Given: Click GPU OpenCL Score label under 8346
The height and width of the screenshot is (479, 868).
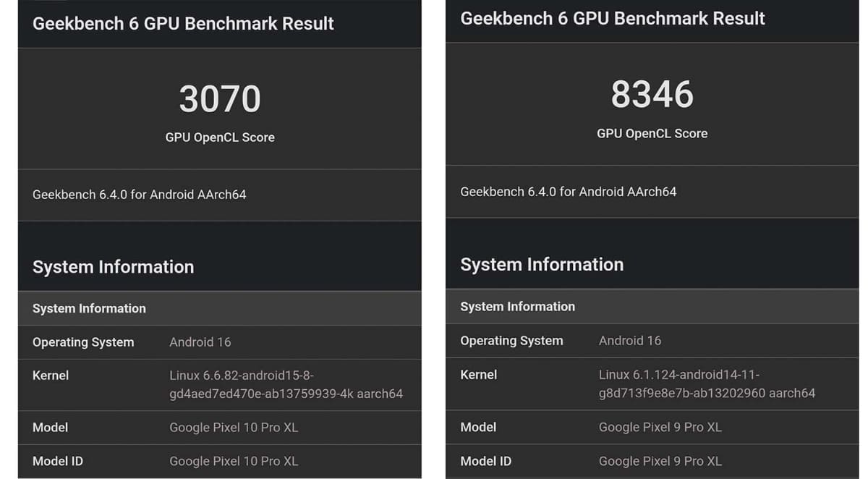Looking at the screenshot, I should pyautogui.click(x=652, y=133).
